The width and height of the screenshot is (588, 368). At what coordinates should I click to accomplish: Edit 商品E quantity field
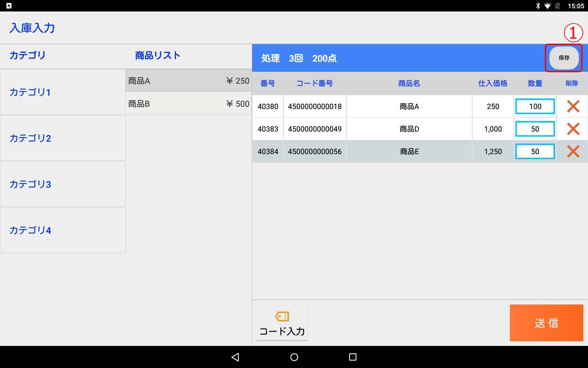(x=535, y=151)
